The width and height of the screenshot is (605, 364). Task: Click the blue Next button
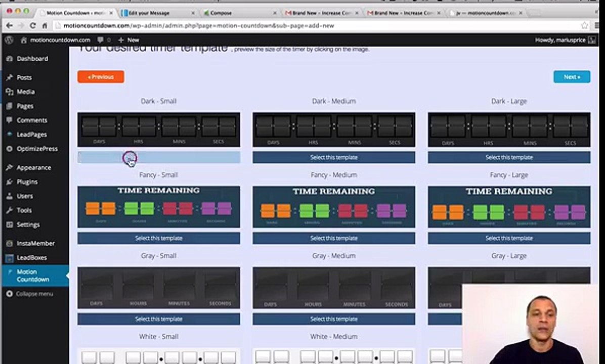coord(572,77)
